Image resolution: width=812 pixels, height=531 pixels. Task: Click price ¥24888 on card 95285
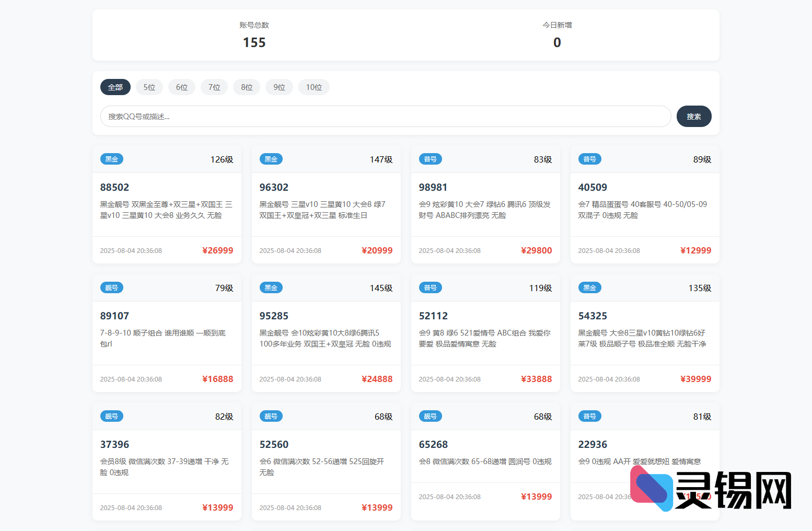[x=377, y=379]
